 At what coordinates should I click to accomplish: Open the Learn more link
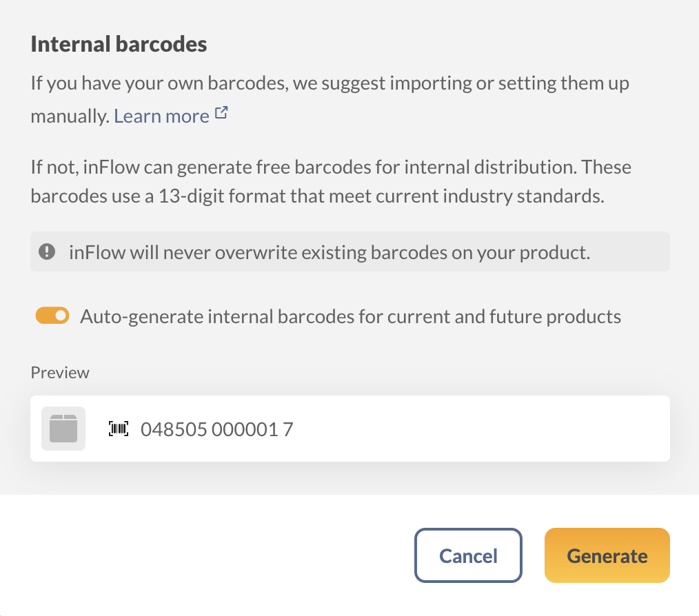coord(161,116)
